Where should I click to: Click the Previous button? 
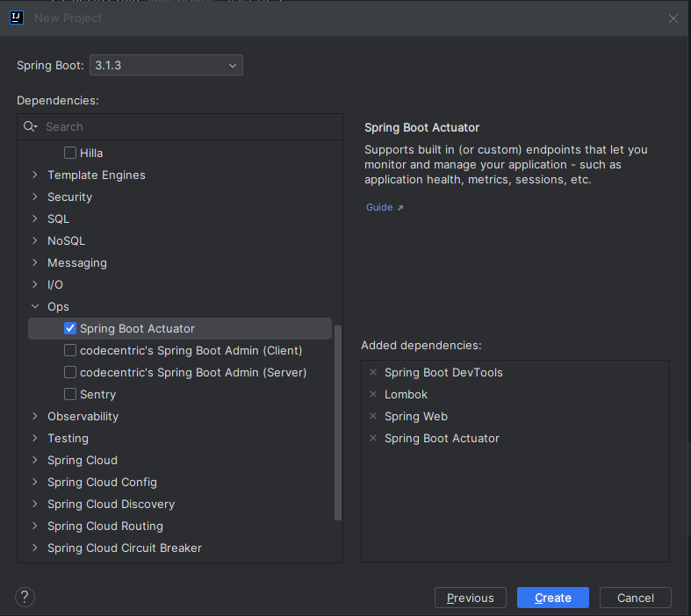471,598
